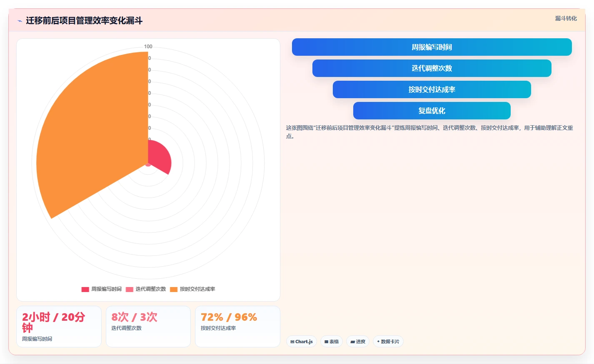Click the 复盘优化 funnel bar

pos(432,111)
